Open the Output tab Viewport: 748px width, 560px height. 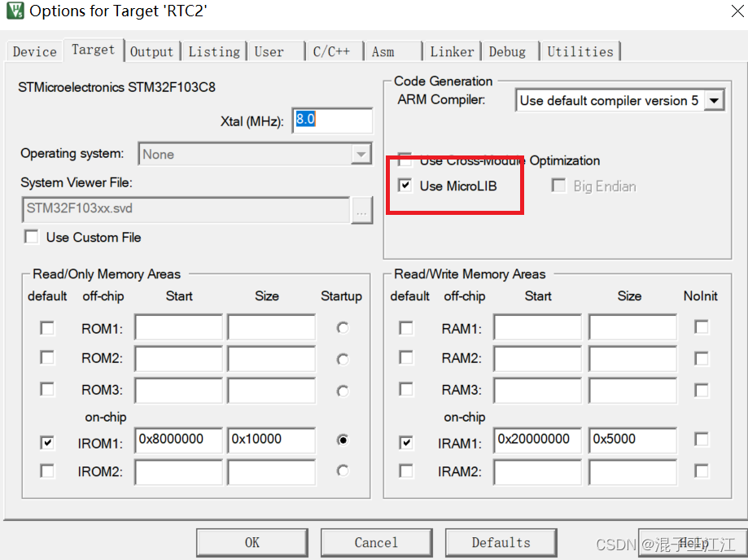(151, 51)
